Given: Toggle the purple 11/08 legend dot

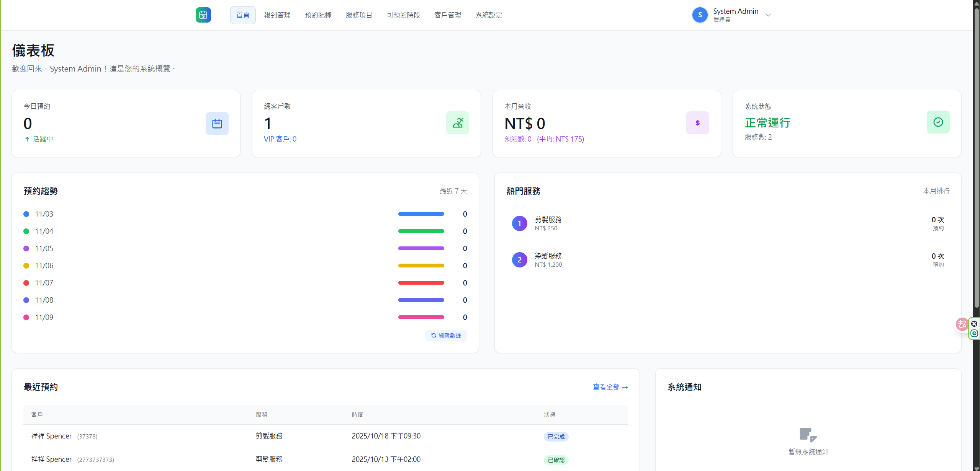Looking at the screenshot, I should click(26, 300).
